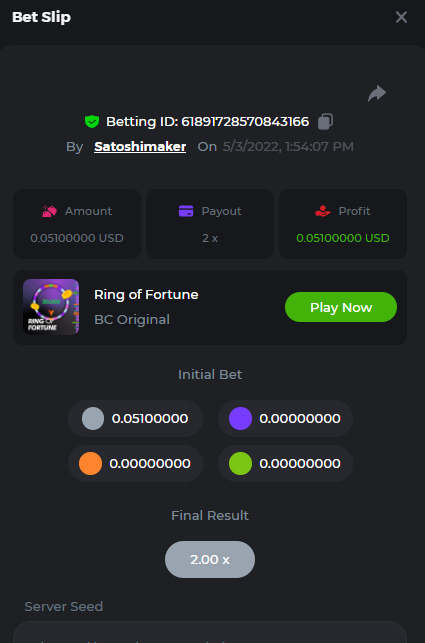
Task: Open the Satoshimaker profile link
Action: click(x=140, y=147)
